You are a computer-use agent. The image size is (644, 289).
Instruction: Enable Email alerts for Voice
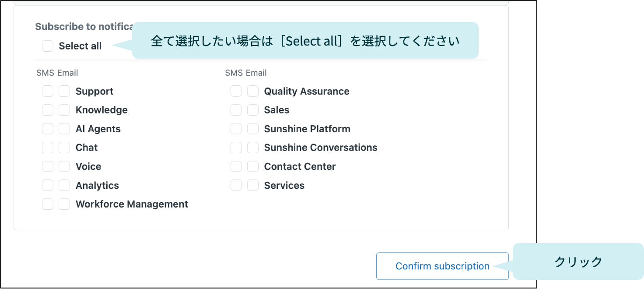[x=64, y=166]
